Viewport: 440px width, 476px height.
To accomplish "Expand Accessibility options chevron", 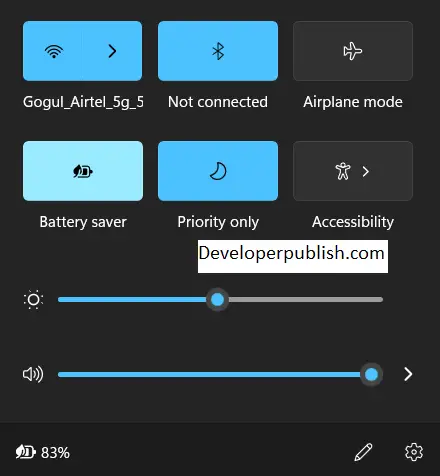I will [x=366, y=171].
